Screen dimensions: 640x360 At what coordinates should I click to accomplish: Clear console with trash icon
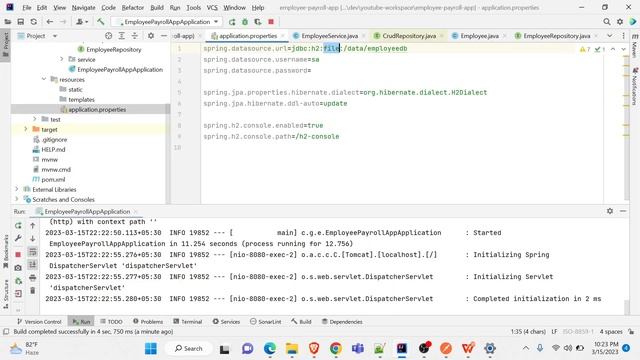tap(33, 291)
